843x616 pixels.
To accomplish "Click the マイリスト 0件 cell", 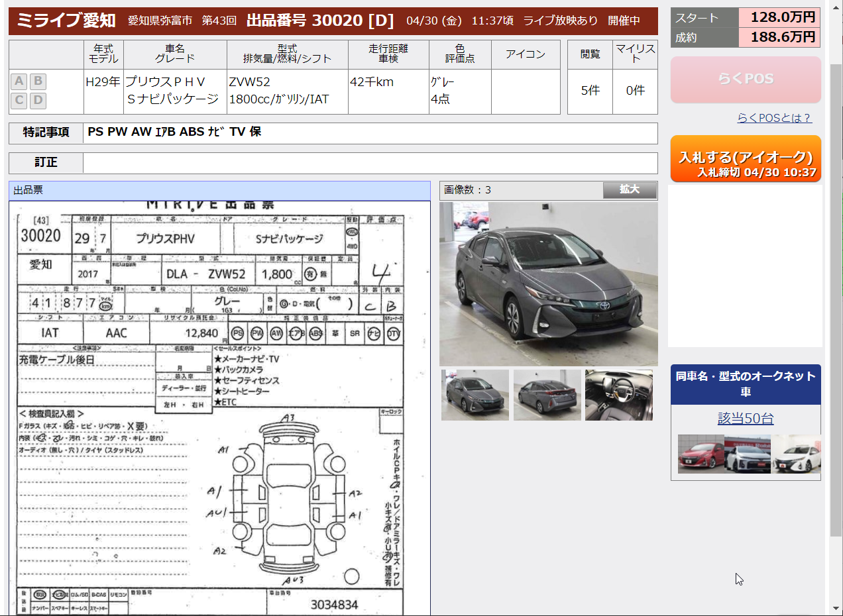I will (635, 91).
